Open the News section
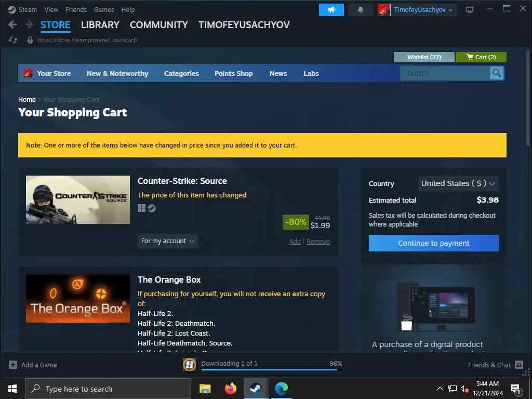The image size is (532, 399). [278, 73]
